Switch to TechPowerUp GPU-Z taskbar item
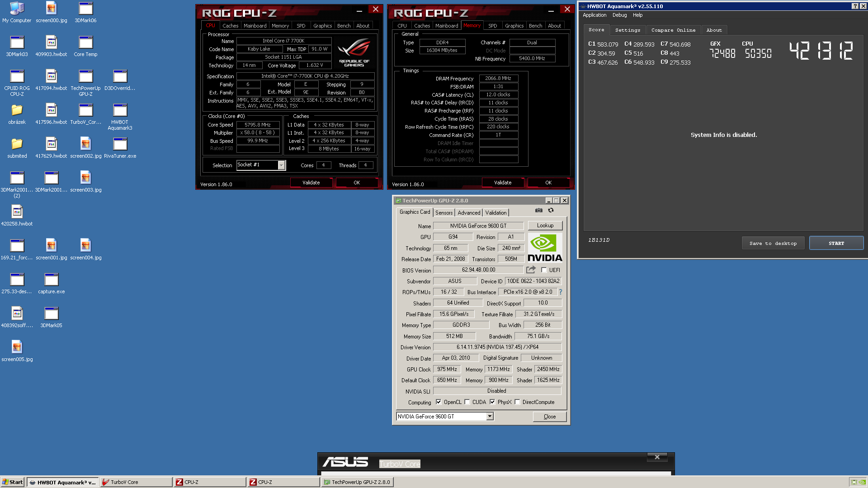Image resolution: width=868 pixels, height=488 pixels. click(x=357, y=482)
